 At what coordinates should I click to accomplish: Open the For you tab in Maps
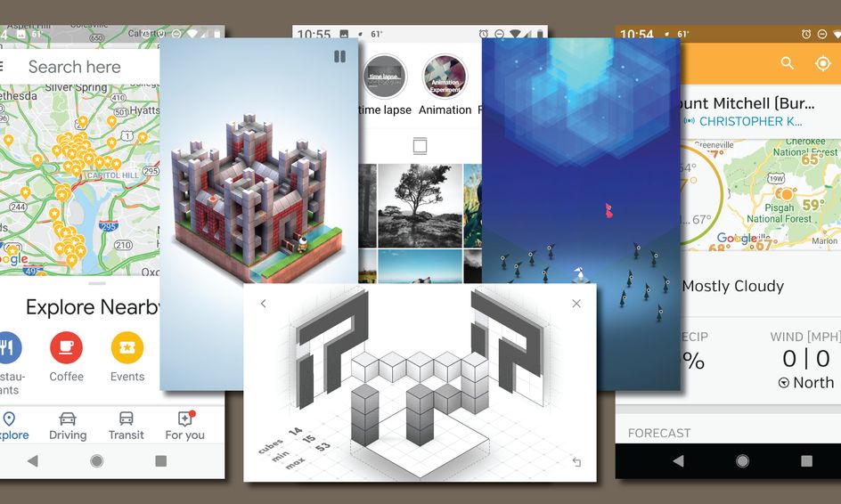(185, 427)
